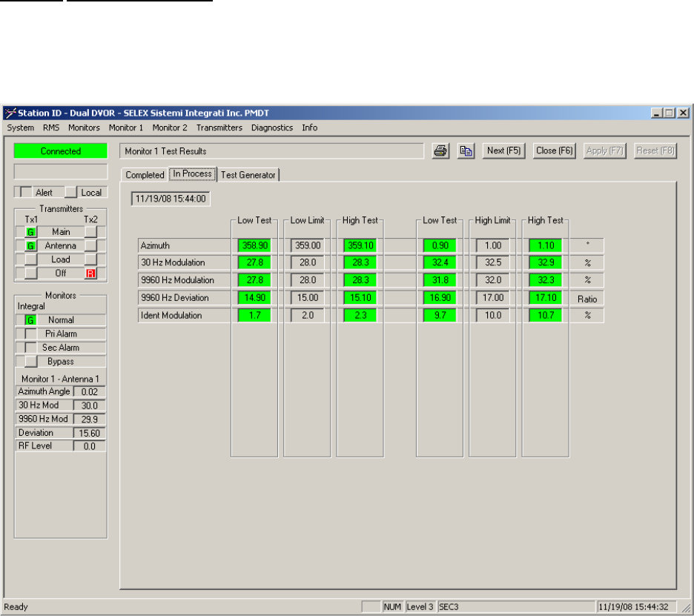This screenshot has width=694, height=616.
Task: Click the green Connected status bar
Action: pyautogui.click(x=61, y=151)
